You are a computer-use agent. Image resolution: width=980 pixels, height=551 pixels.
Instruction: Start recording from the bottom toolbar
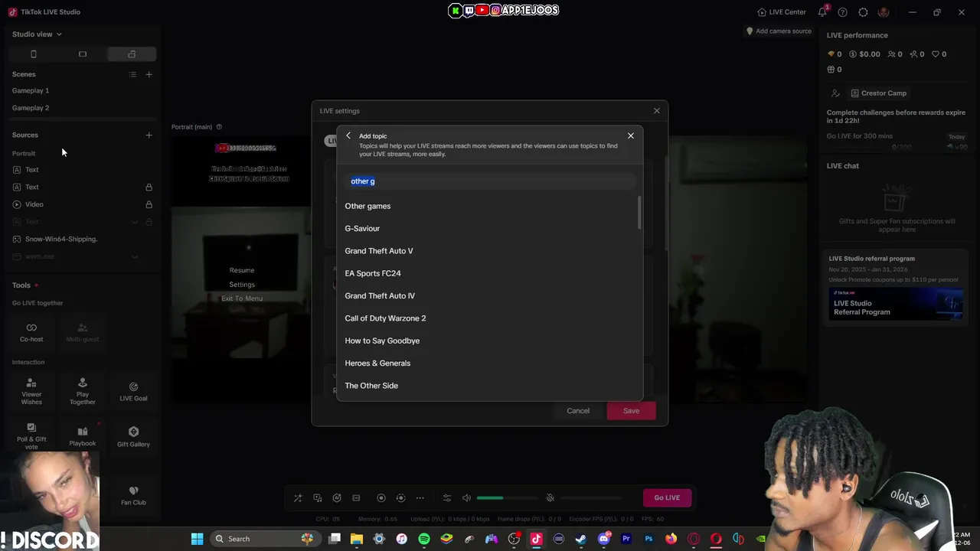tap(381, 498)
